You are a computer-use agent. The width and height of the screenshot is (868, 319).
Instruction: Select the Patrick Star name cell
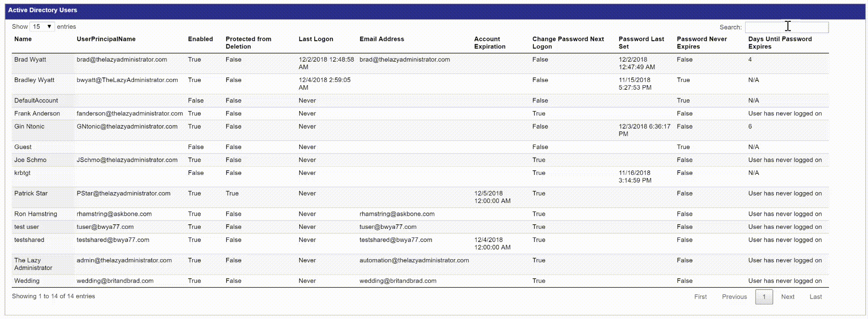pyautogui.click(x=43, y=198)
